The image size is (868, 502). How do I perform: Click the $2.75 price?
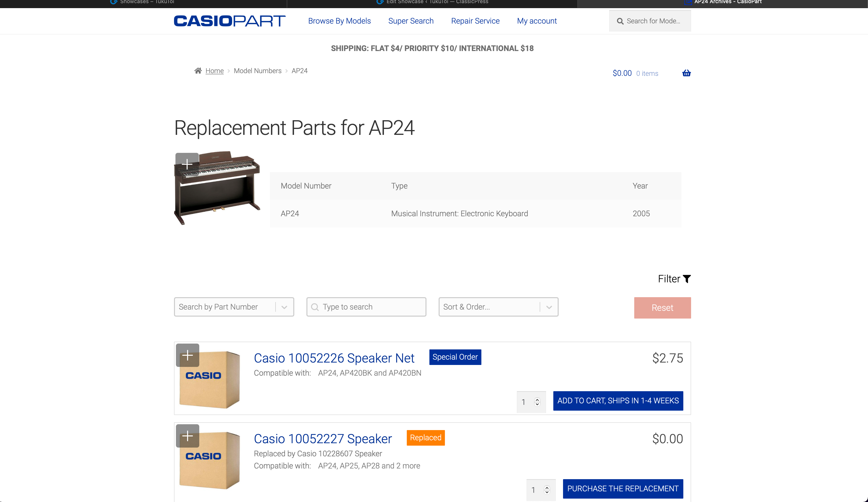(x=668, y=358)
